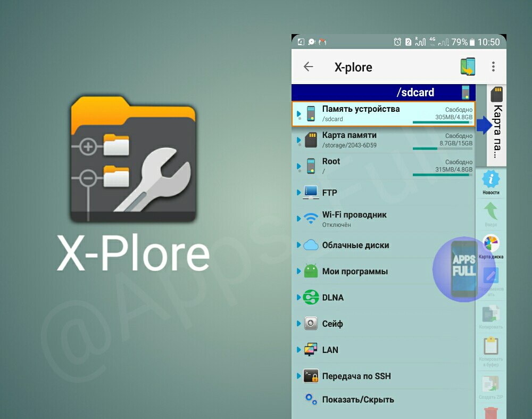Switch to the Карта па... side pane
Viewport: 532px width, 419px height.
pos(497,125)
